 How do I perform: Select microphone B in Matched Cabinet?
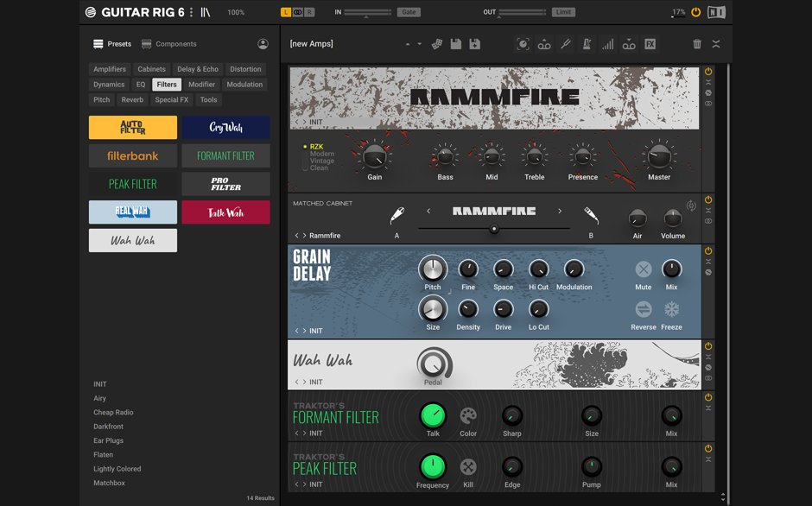591,216
